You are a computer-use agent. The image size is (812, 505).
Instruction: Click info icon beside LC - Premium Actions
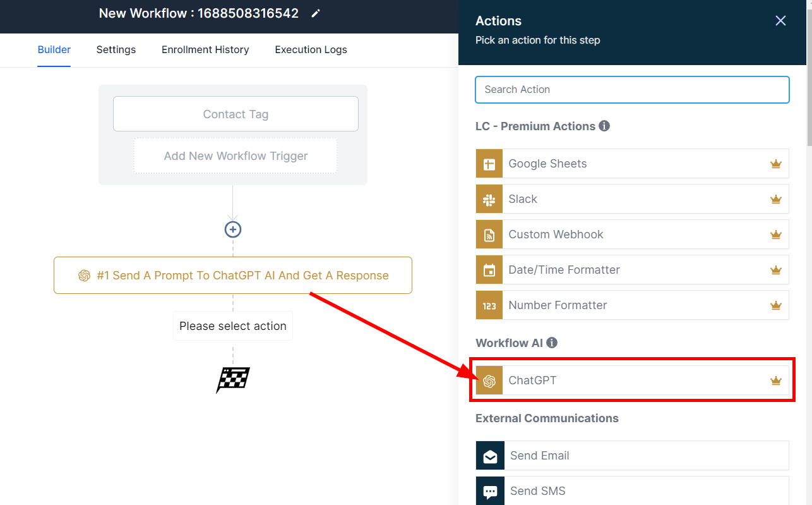pos(604,126)
